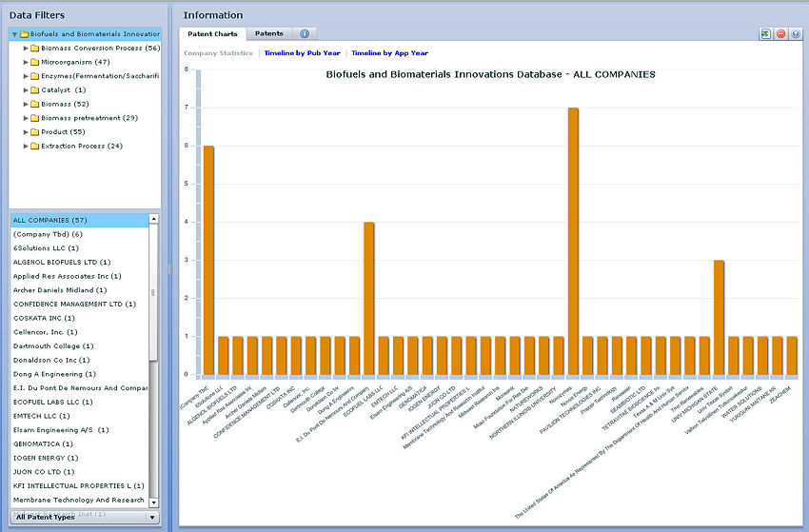
Task: Collapse the Biofuels and Biomaterials root node
Action: pyautogui.click(x=13, y=34)
